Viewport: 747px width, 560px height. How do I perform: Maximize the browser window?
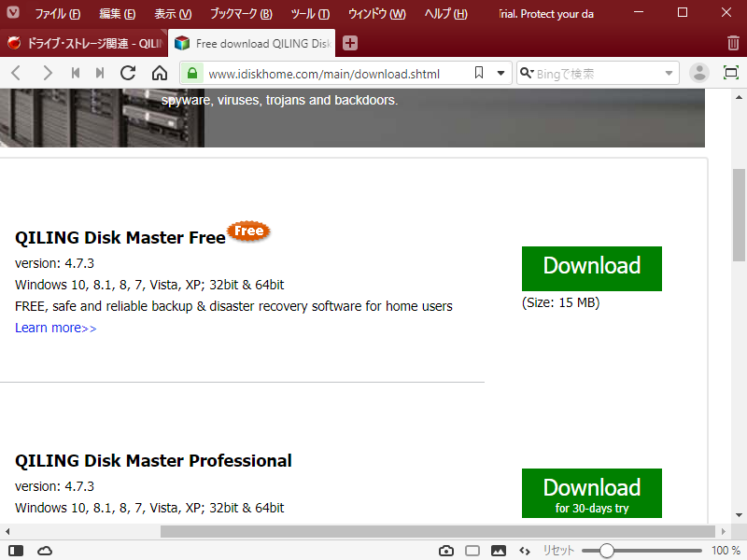point(683,12)
